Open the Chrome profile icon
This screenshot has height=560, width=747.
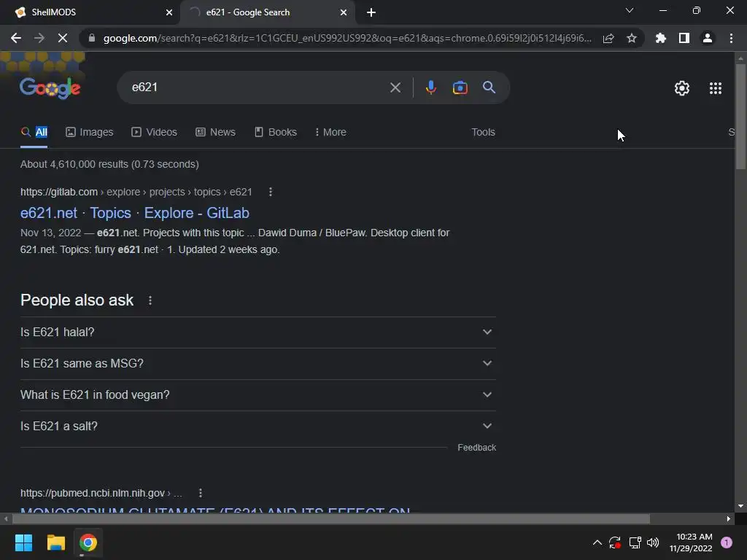point(708,38)
